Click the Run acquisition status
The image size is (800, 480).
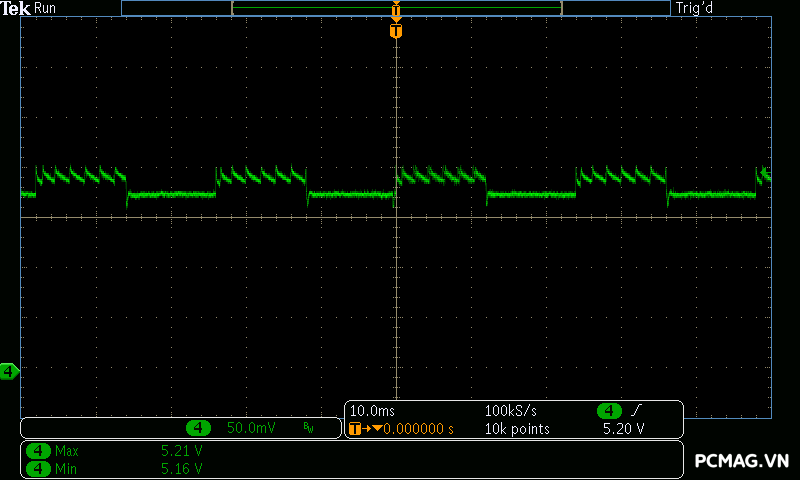click(46, 8)
